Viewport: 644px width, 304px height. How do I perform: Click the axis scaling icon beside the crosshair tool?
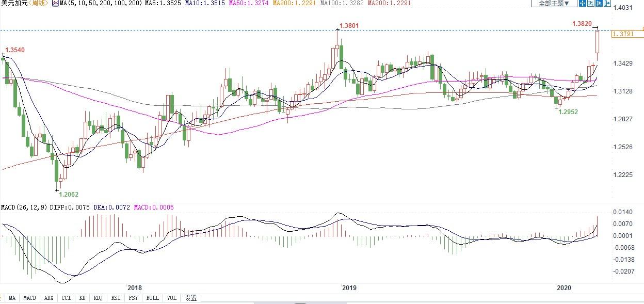click(590, 4)
